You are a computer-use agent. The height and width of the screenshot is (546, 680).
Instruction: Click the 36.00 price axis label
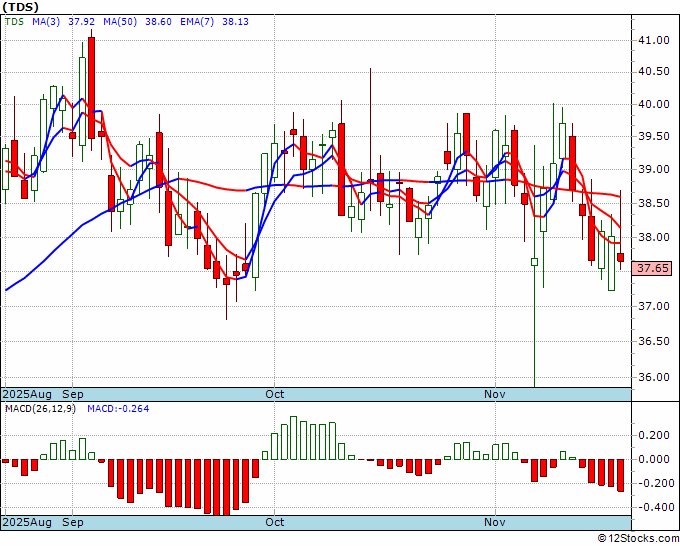click(654, 377)
